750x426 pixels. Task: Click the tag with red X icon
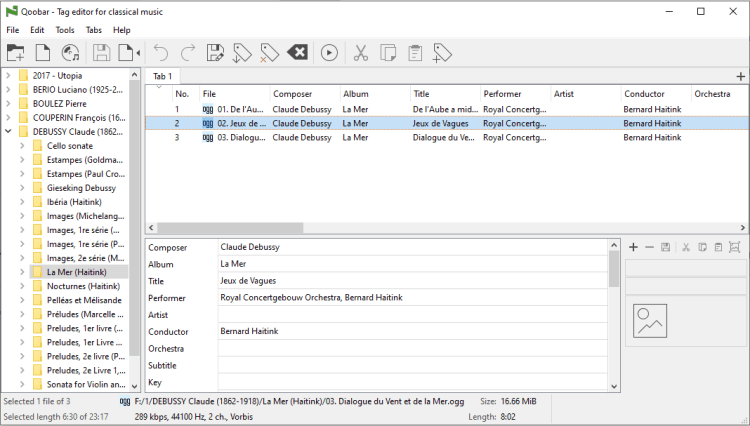[270, 53]
